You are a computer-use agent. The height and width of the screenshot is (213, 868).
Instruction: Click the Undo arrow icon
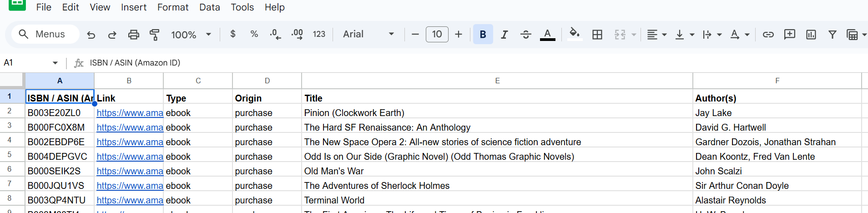pyautogui.click(x=91, y=35)
